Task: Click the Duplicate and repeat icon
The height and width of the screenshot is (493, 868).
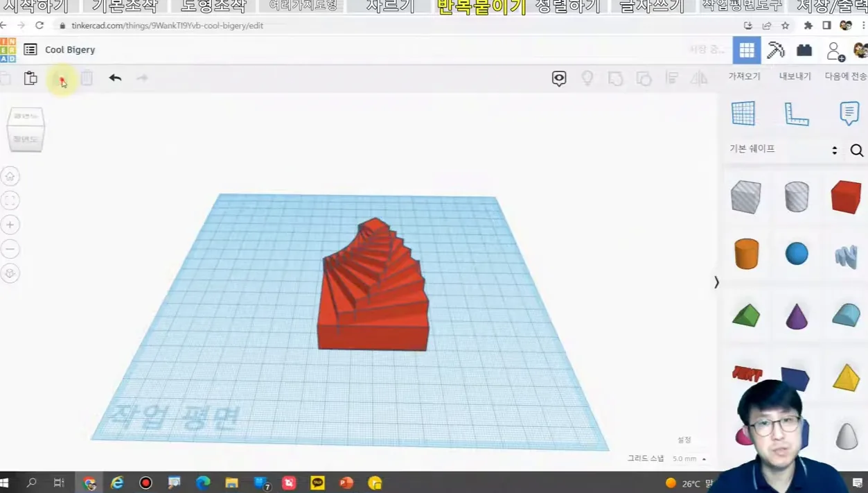Action: (x=62, y=80)
